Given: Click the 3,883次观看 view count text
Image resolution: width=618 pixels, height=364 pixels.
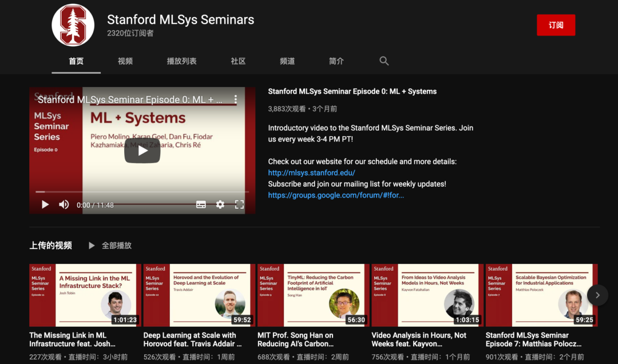Looking at the screenshot, I should click(x=287, y=109).
